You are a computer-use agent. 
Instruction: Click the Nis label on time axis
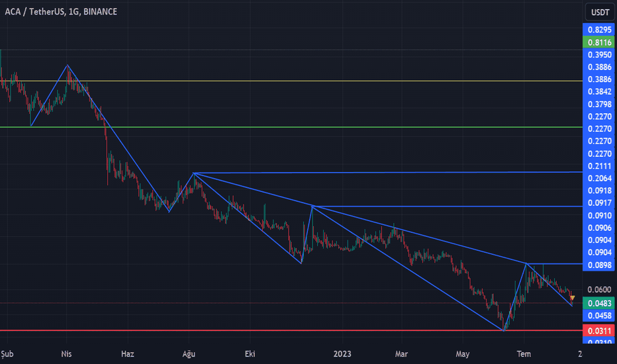tap(66, 354)
